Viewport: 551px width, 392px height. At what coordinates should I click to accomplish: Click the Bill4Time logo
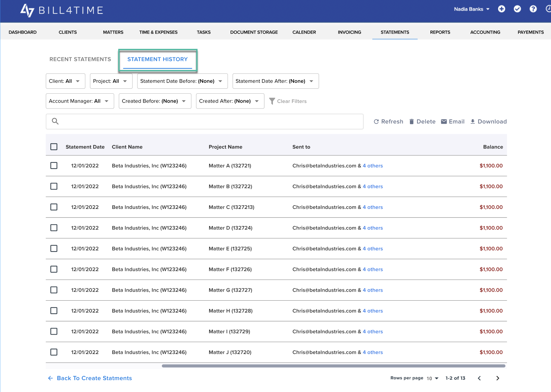click(x=62, y=10)
